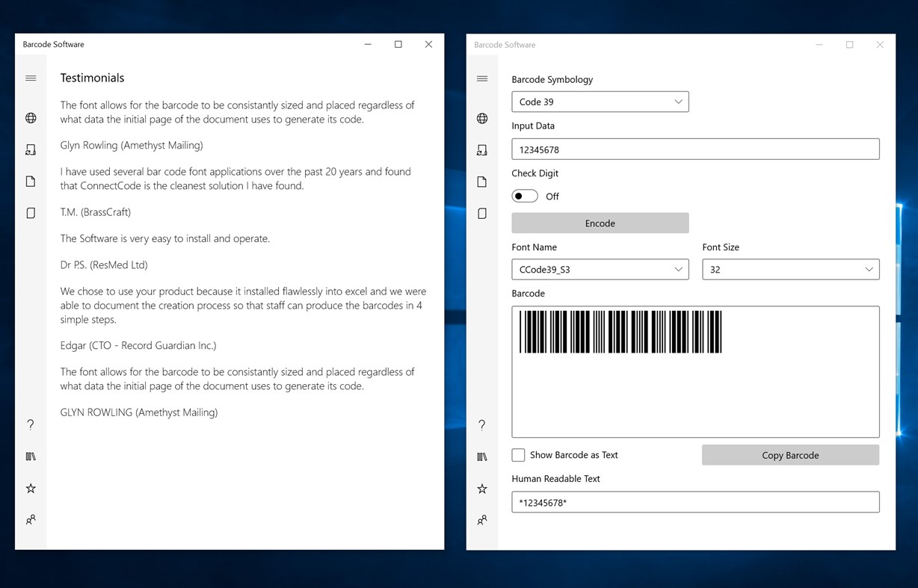
Task: Click certificate icon in barcode encoder window
Action: [482, 151]
